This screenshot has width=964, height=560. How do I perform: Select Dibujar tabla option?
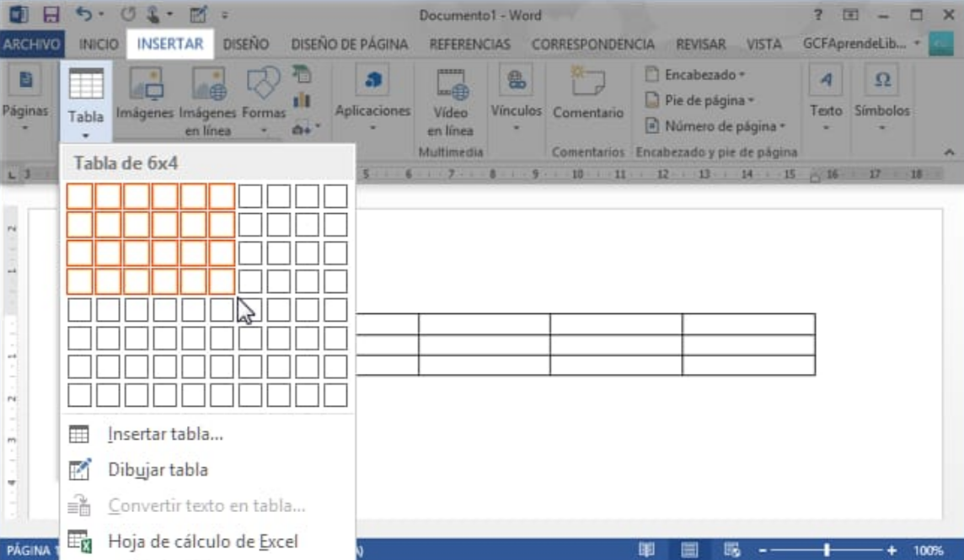[158, 470]
